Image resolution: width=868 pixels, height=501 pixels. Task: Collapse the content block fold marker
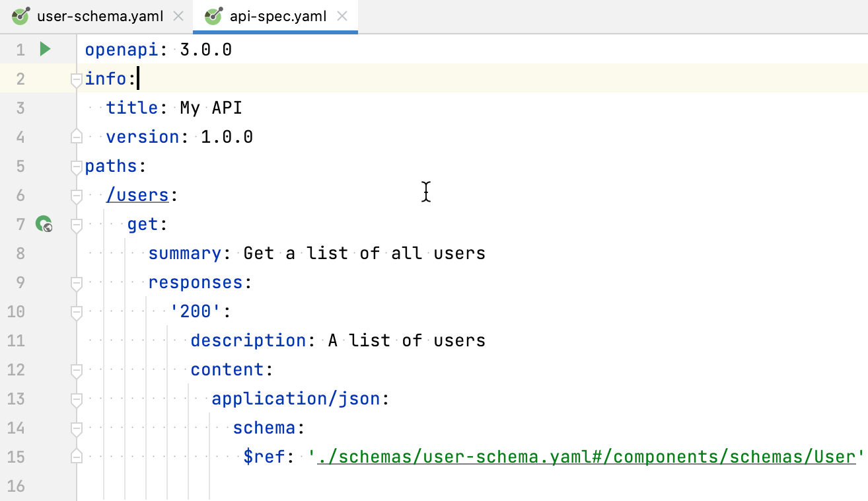[75, 369]
